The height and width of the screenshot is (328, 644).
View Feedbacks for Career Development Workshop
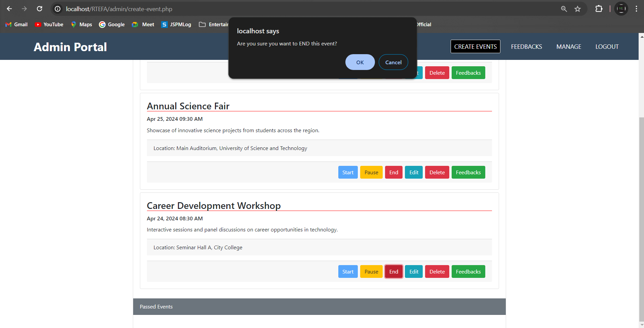click(x=468, y=271)
